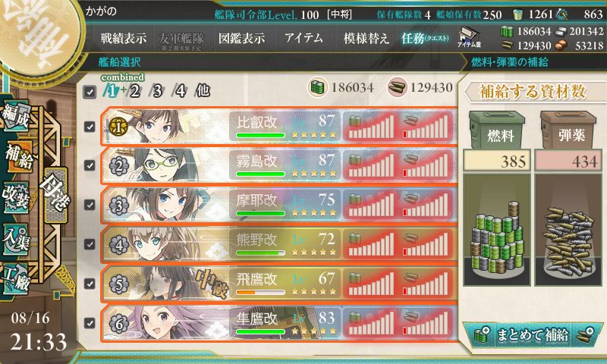Open the 入渠 docking sidebar icon

pyautogui.click(x=15, y=239)
